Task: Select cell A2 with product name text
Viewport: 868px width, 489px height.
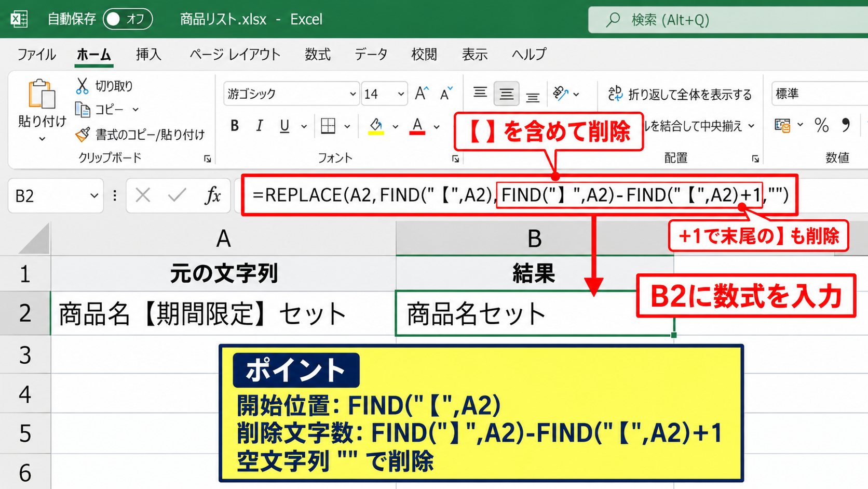Action: click(223, 313)
